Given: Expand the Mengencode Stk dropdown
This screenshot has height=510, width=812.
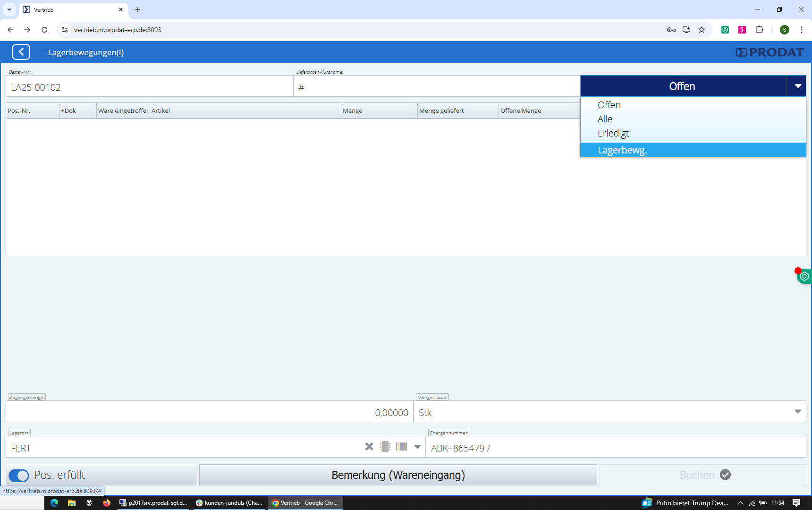Looking at the screenshot, I should click(797, 412).
